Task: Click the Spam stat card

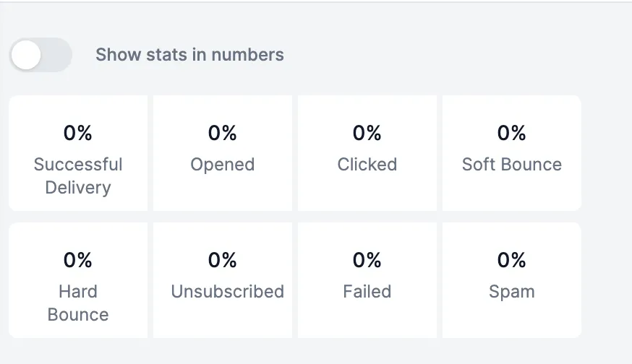Action: [512, 280]
